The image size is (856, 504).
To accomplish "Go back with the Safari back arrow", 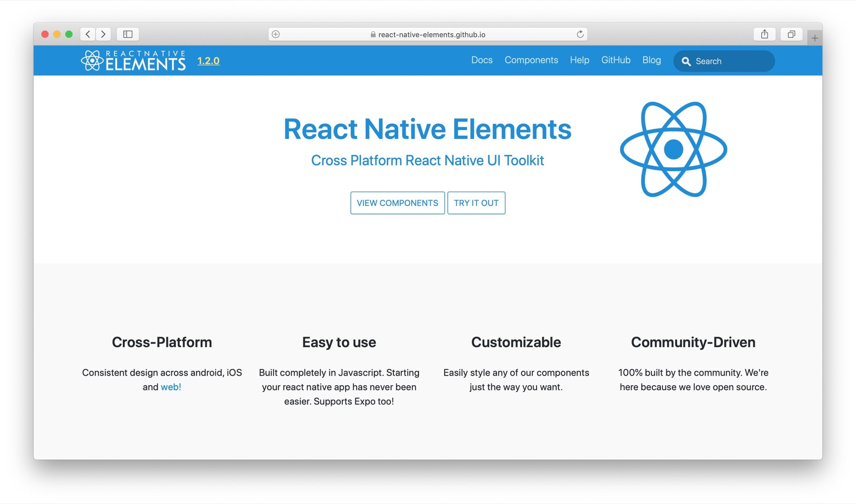I will point(88,34).
